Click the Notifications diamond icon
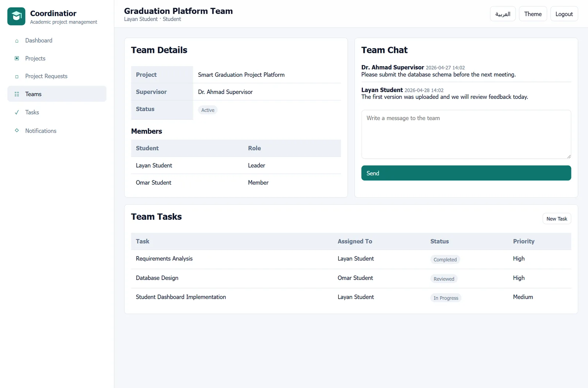 17,130
